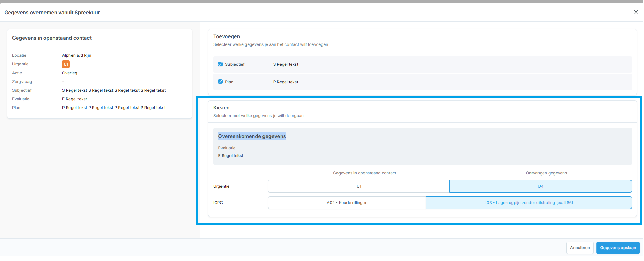The height and width of the screenshot is (261, 644).
Task: Click the Subjectief S Regel tekst value in left panel
Action: point(114,90)
